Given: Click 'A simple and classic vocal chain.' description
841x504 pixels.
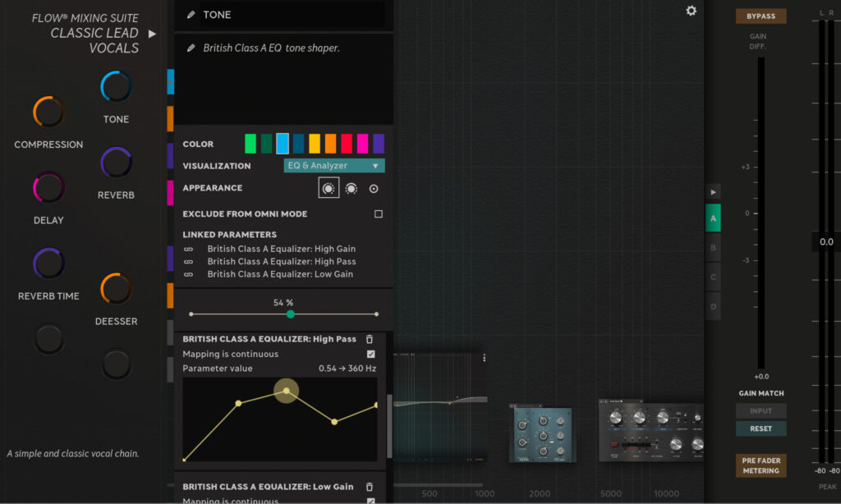Looking at the screenshot, I should tap(73, 454).
